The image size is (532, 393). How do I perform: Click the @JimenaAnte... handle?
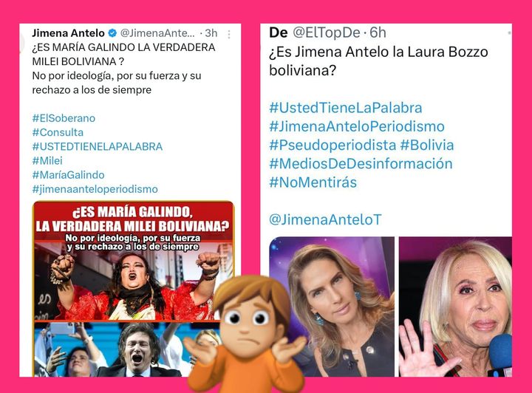[x=157, y=33]
